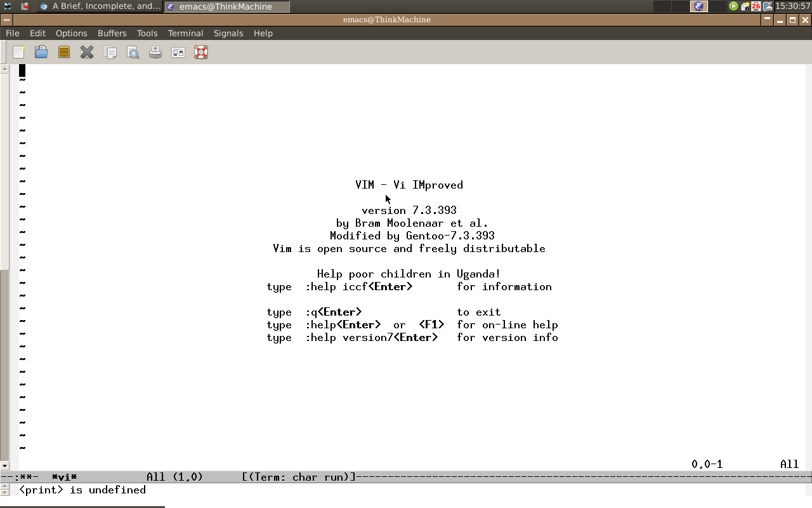Click 'Help poor children in Uganda!' text
812x508 pixels.
click(409, 274)
